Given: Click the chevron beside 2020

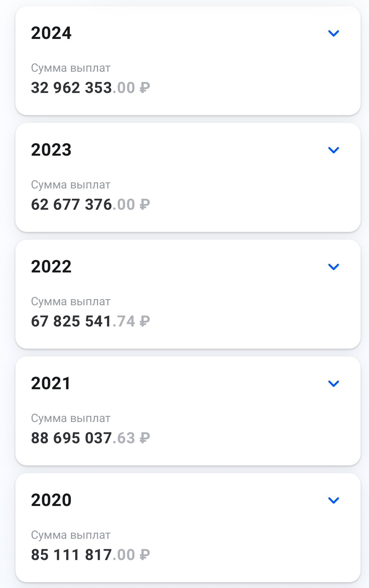Looking at the screenshot, I should tap(334, 500).
